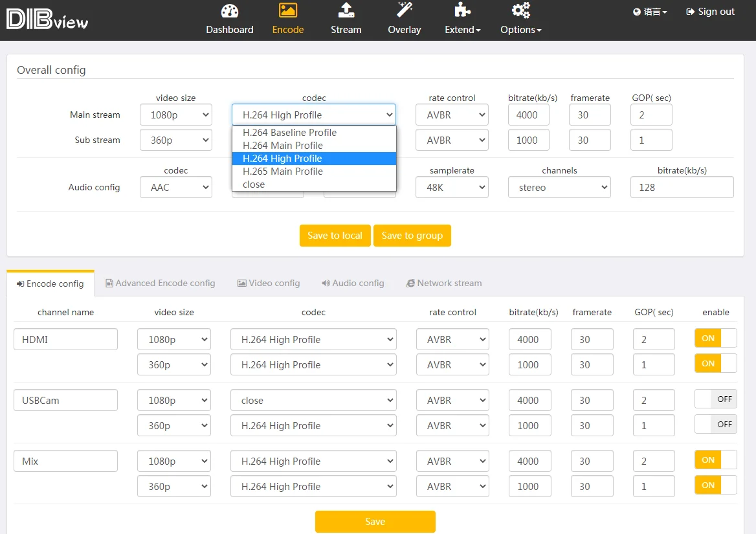
Task: Choose H.264 Baseline Profile from codec list
Action: point(314,133)
